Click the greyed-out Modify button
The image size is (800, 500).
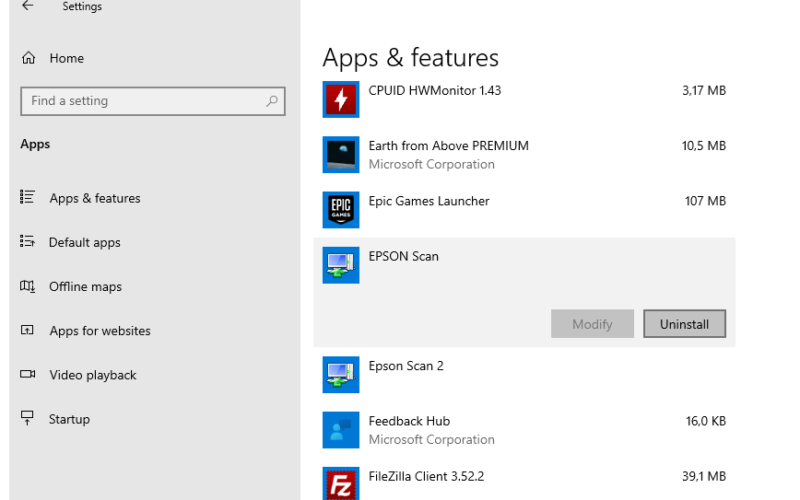coord(592,324)
